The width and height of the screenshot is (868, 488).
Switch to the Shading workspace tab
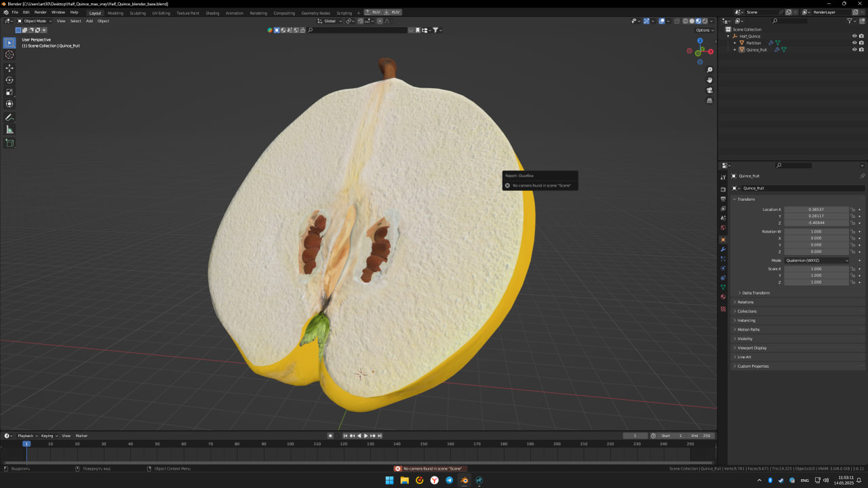(x=212, y=13)
